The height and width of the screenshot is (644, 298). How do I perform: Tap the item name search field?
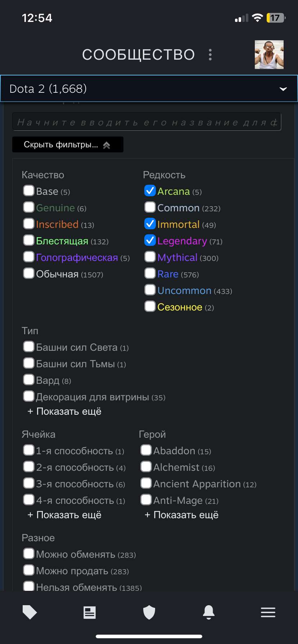(x=147, y=121)
